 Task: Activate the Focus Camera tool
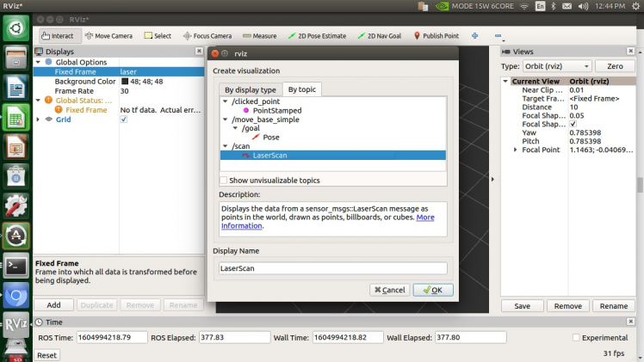(x=207, y=36)
